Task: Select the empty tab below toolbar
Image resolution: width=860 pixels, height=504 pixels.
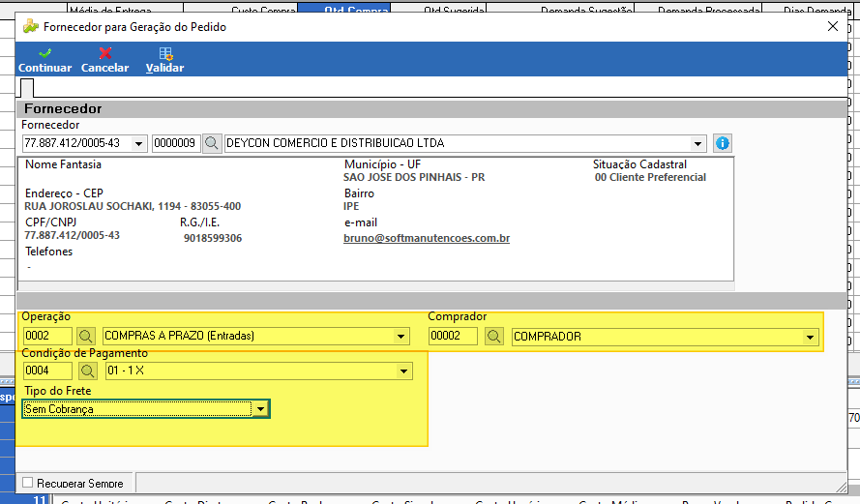Action: click(27, 88)
